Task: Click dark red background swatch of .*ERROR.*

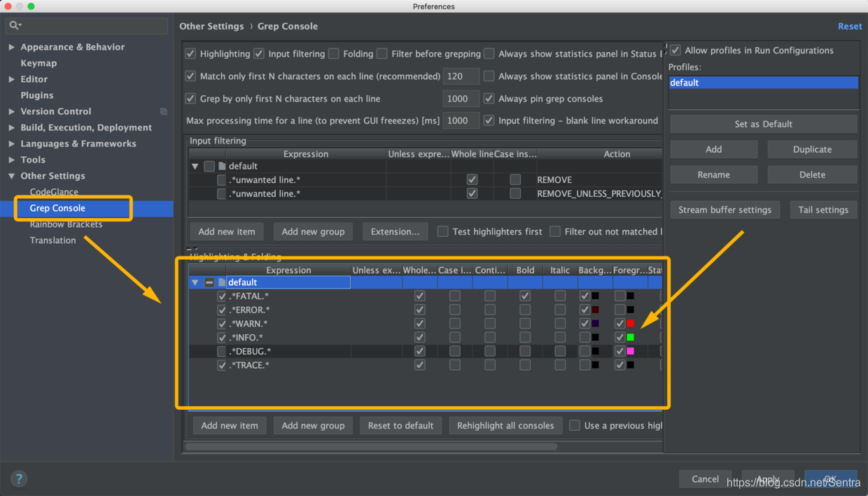Action: [x=596, y=310]
